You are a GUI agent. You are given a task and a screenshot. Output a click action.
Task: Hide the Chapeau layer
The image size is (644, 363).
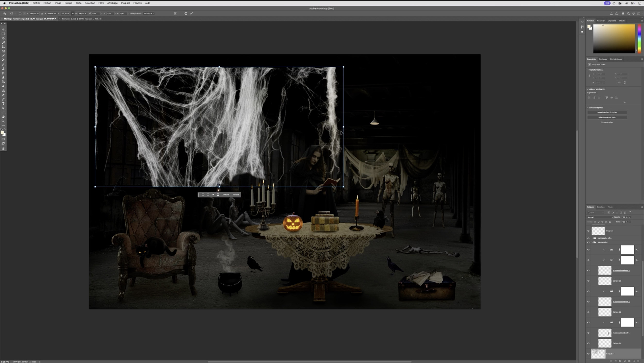pos(588,231)
